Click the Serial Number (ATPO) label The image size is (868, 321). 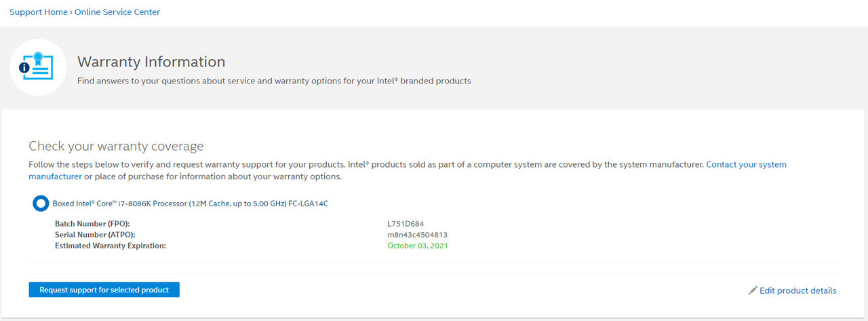[95, 235]
